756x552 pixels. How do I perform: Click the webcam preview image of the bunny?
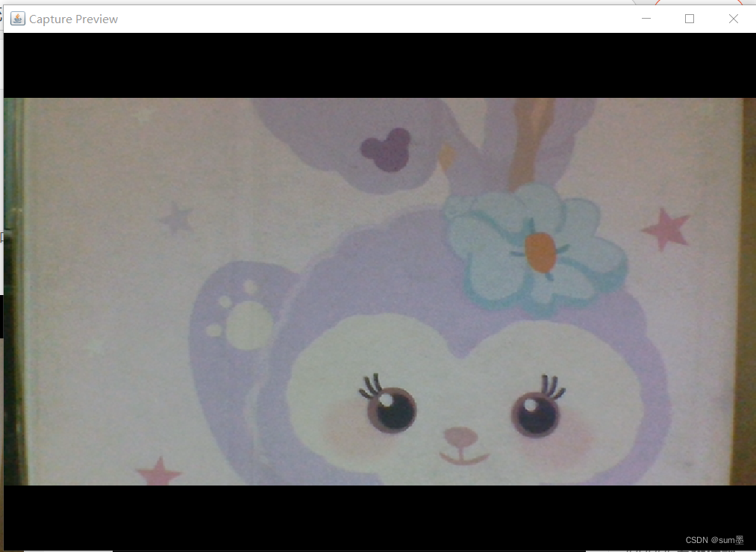(x=380, y=291)
